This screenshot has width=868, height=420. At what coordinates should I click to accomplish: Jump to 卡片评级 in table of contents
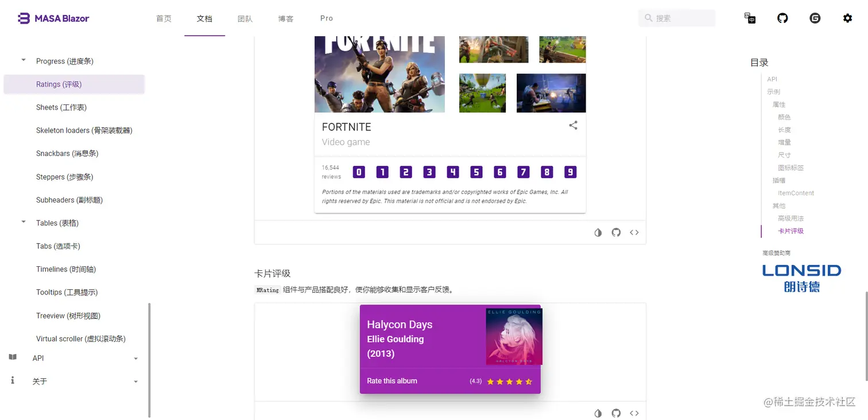tap(790, 231)
